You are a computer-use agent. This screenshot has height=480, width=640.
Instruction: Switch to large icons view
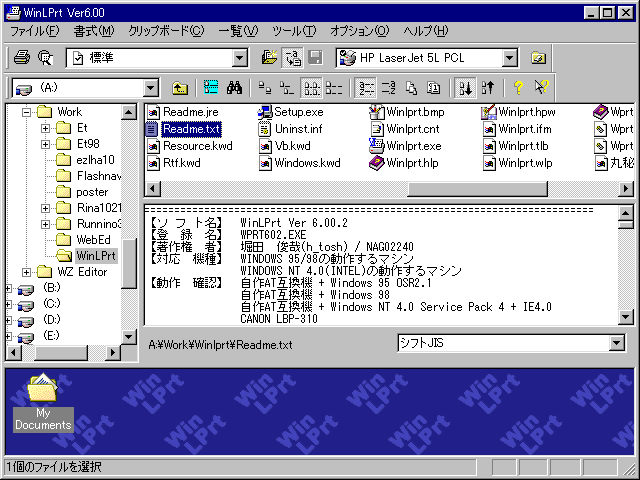coord(264,87)
